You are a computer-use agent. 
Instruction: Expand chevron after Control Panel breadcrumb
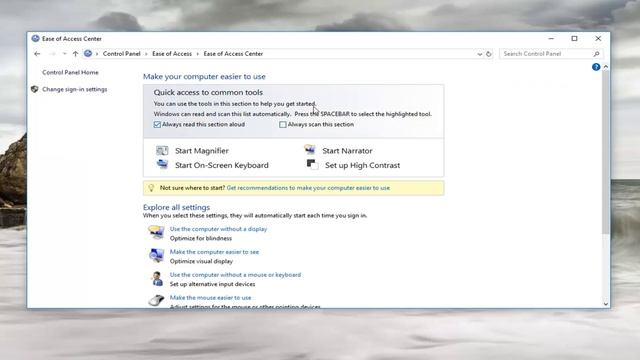tap(146, 54)
